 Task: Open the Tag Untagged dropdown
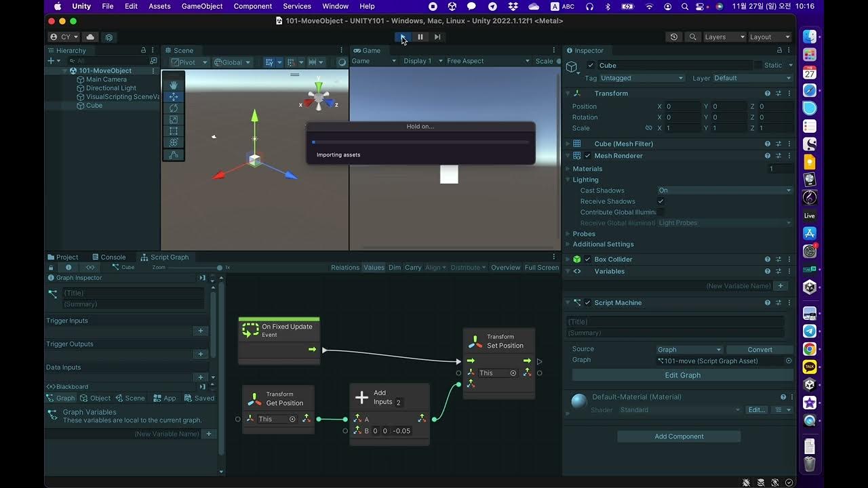tap(642, 78)
